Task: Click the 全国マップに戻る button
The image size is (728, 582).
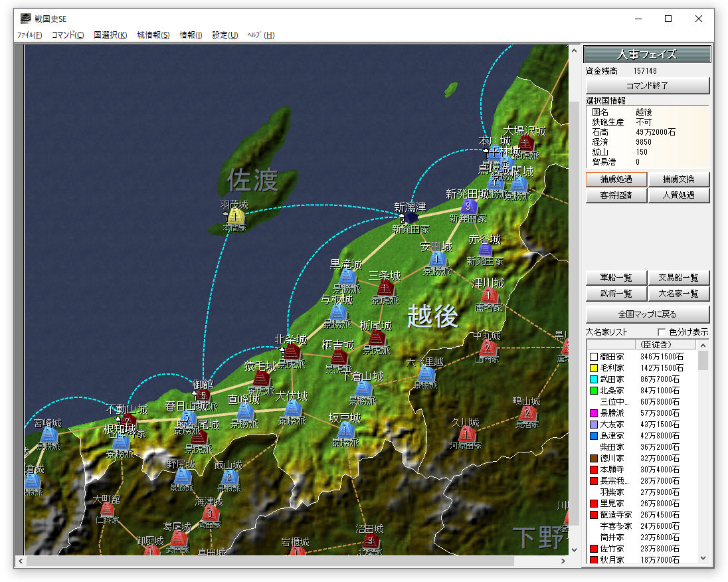Action: (x=648, y=314)
